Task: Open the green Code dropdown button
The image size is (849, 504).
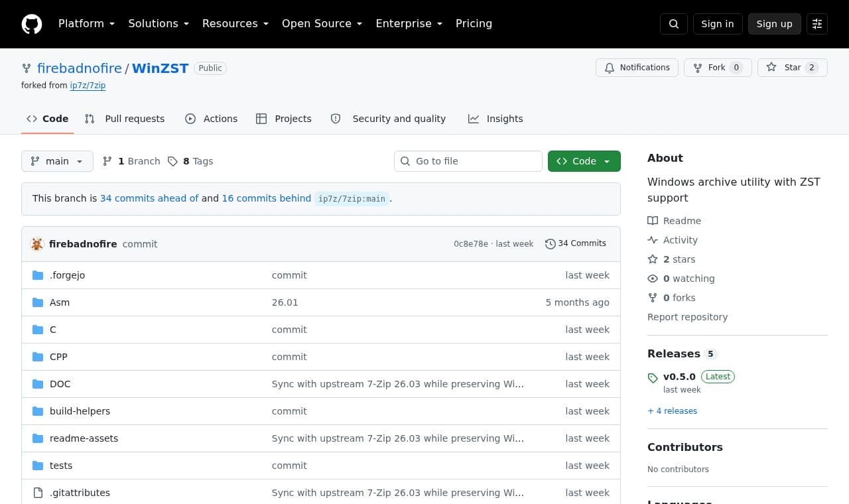Action: [584, 161]
